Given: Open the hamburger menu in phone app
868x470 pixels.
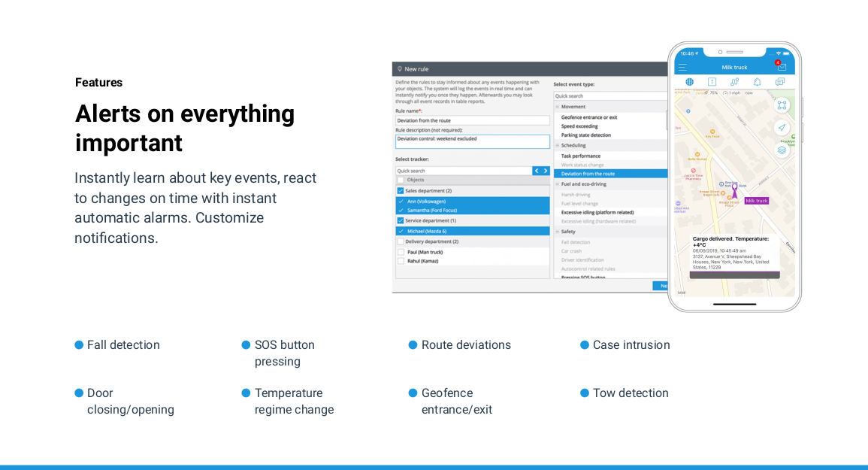Looking at the screenshot, I should tap(682, 67).
